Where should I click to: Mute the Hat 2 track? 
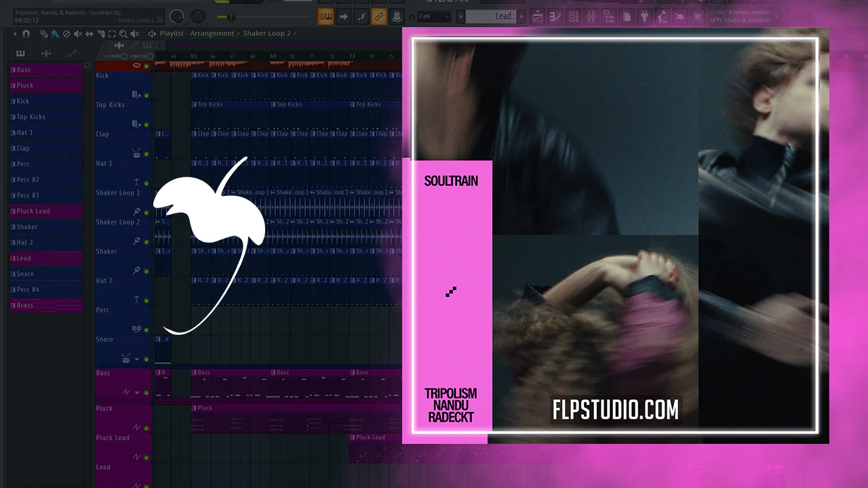(x=146, y=300)
